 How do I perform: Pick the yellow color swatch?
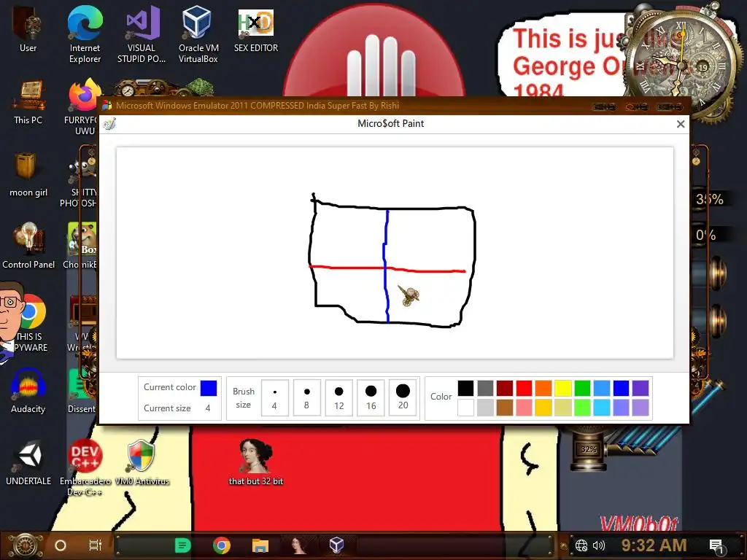(562, 388)
